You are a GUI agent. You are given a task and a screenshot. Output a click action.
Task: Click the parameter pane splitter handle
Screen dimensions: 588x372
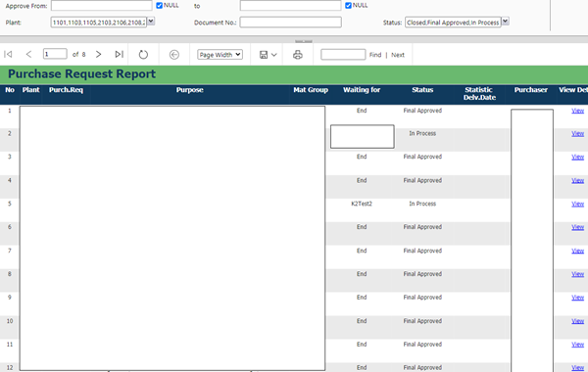[304, 41]
